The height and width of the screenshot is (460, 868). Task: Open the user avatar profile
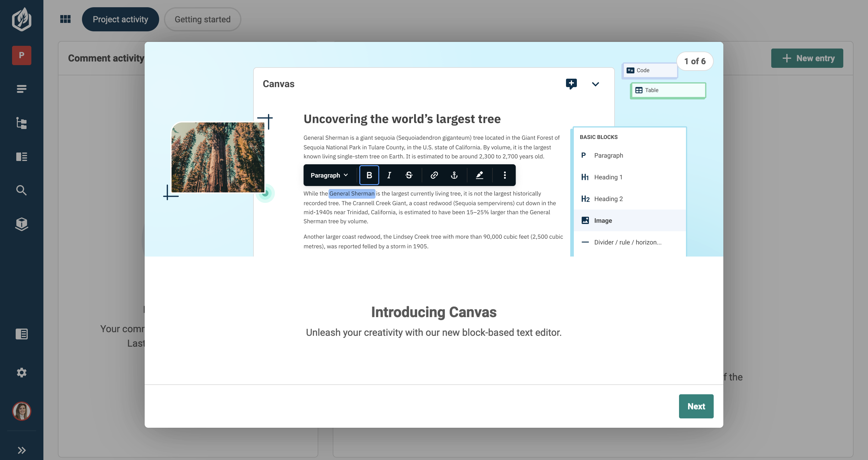[22, 411]
